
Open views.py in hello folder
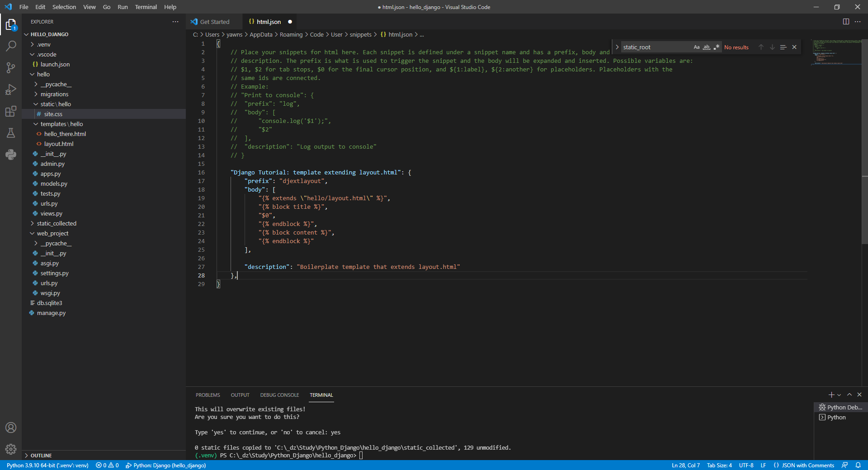click(51, 213)
